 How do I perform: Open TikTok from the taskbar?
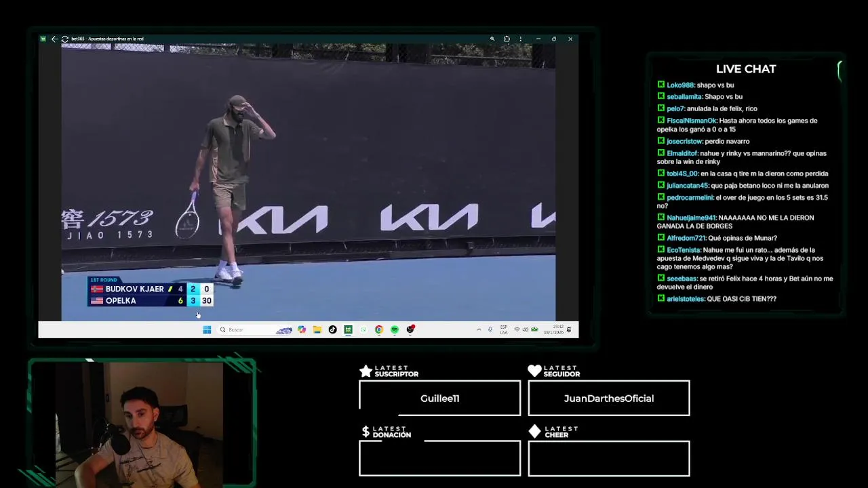pos(332,329)
